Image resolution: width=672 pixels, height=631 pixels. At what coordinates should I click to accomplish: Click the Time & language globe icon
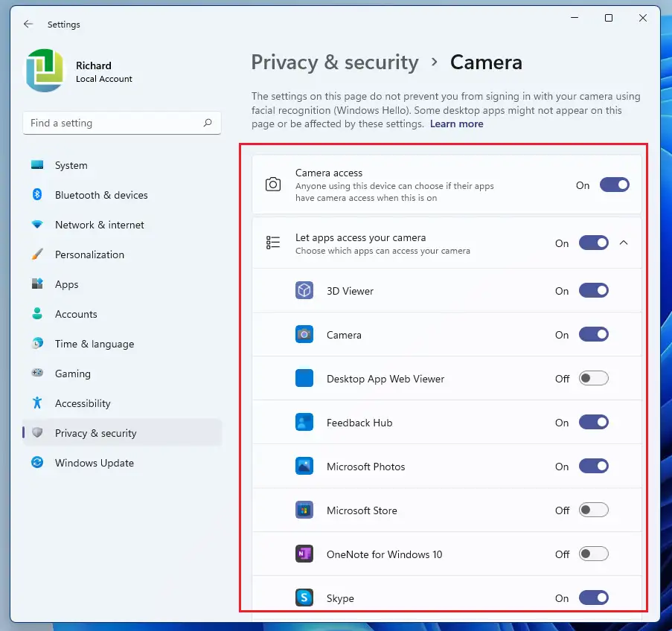[37, 343]
